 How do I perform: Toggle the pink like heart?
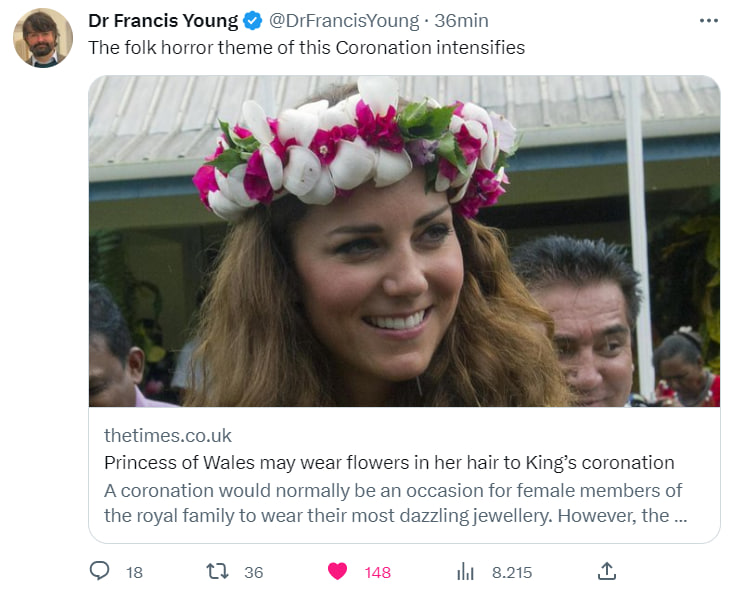point(338,571)
